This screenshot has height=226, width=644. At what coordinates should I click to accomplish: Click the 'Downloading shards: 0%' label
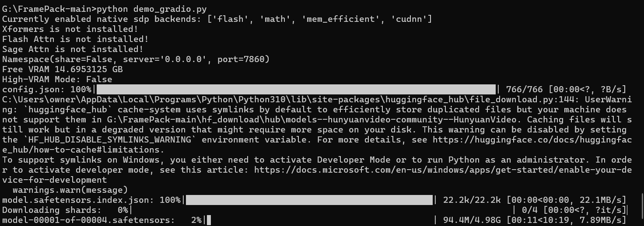click(65, 210)
